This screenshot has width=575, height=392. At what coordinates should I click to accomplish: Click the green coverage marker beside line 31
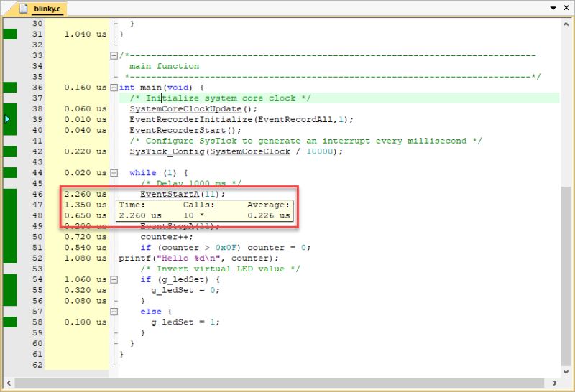[10, 34]
